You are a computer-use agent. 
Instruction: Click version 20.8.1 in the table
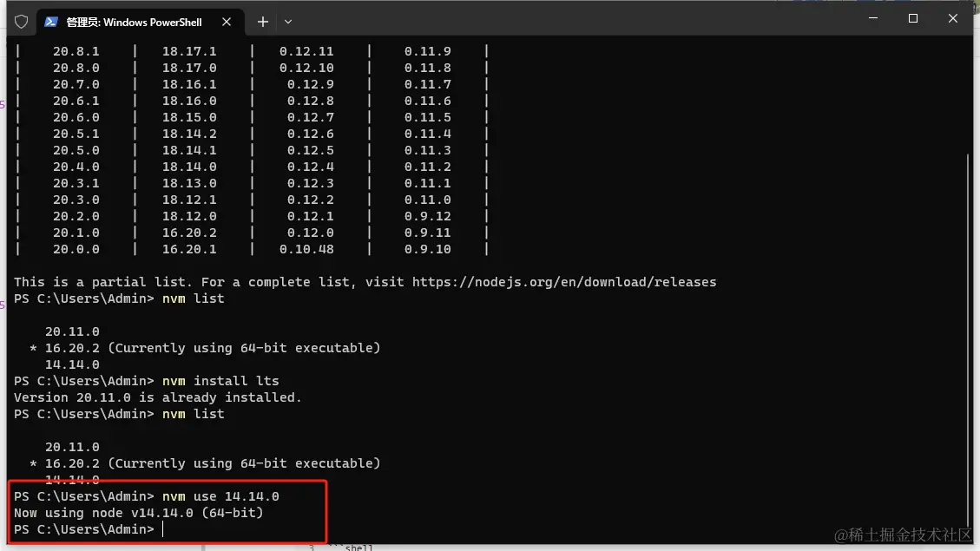76,51
